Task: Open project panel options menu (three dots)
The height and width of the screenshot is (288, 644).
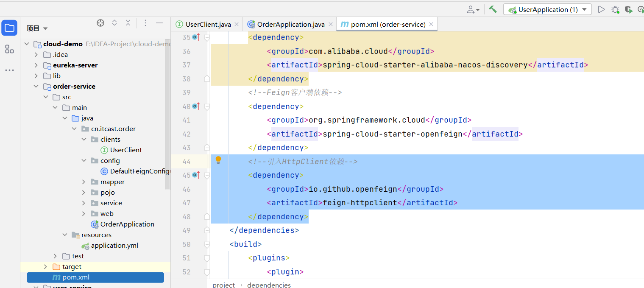Action: coord(145,23)
